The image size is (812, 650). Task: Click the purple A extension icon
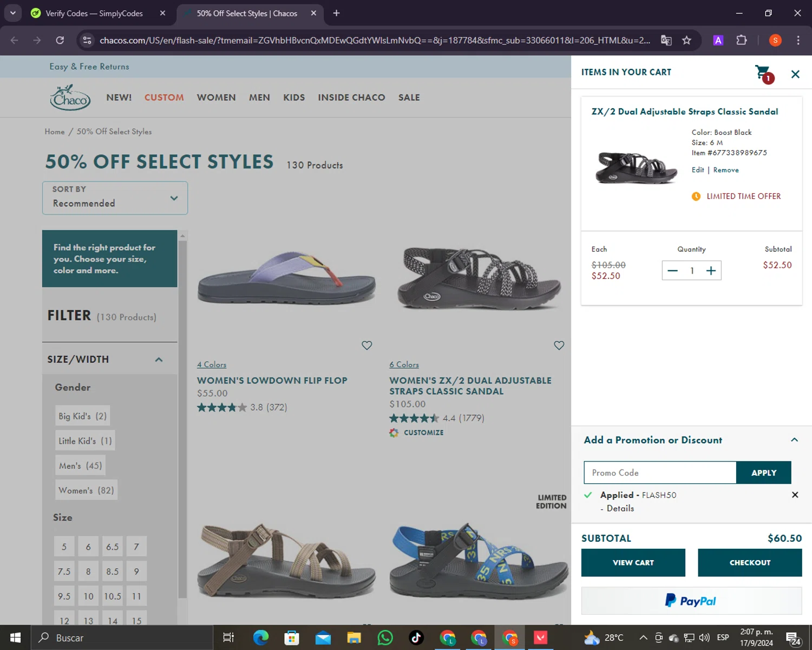[x=718, y=40]
